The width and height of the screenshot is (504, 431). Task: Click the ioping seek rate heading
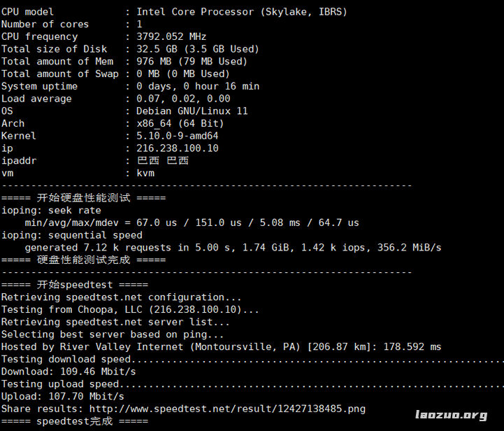coord(51,211)
